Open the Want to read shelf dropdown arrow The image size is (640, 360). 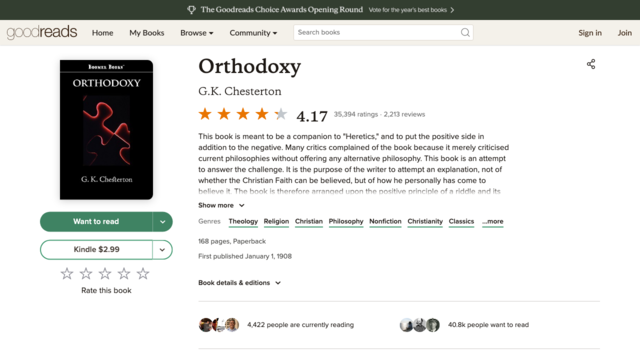point(162,222)
